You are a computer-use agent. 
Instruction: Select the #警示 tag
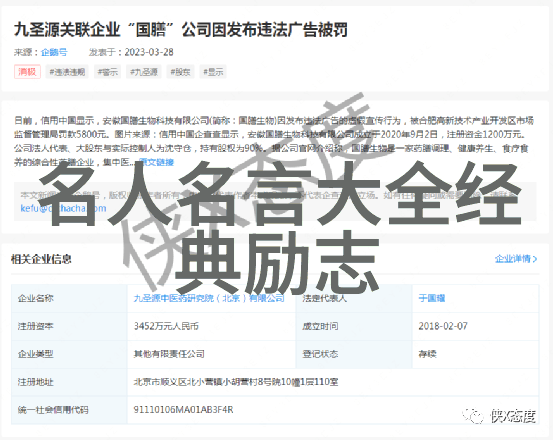(x=108, y=72)
